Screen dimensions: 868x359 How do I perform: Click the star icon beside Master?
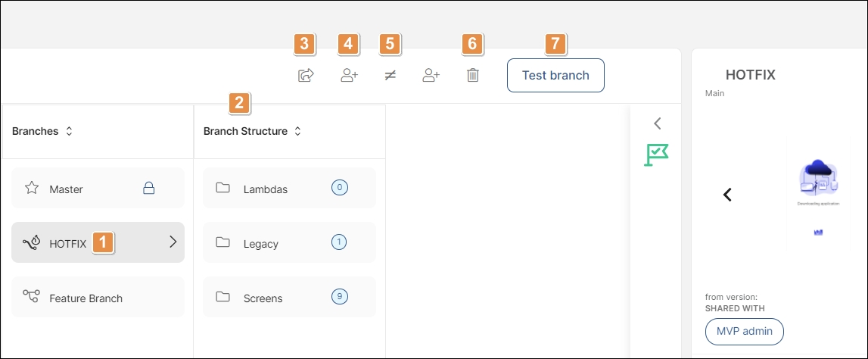[32, 188]
